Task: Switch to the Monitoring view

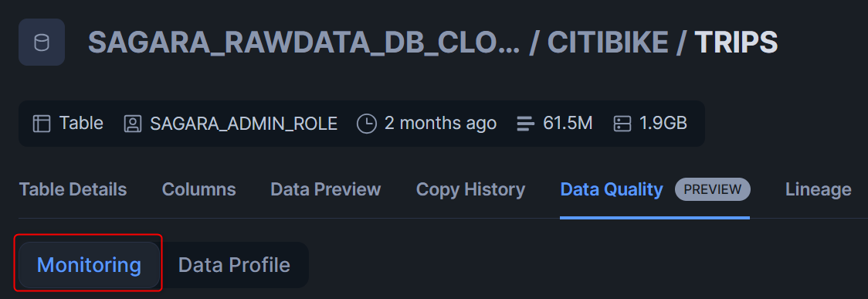Action: (89, 265)
